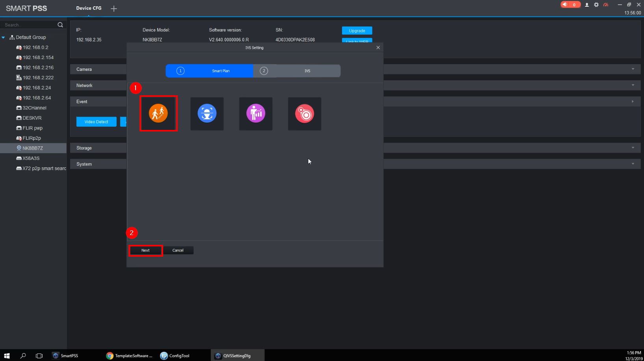
Task: Collapse the Event section arrow
Action: tap(633, 102)
